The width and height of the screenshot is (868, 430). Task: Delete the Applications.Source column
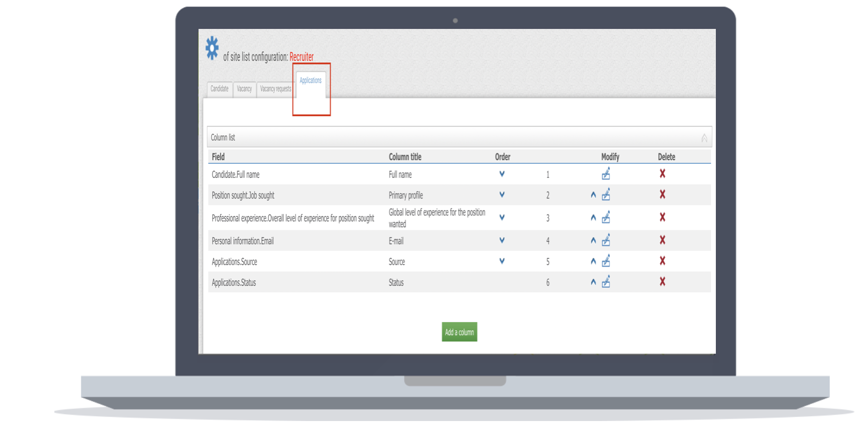(662, 261)
